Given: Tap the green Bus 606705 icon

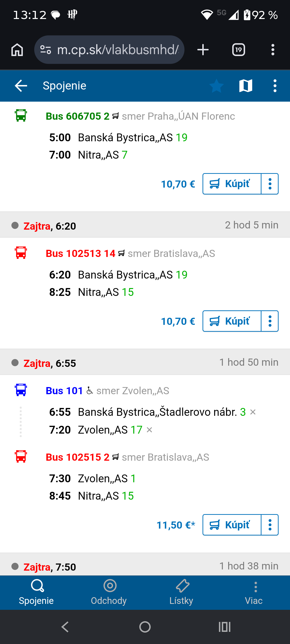Looking at the screenshot, I should tap(21, 115).
